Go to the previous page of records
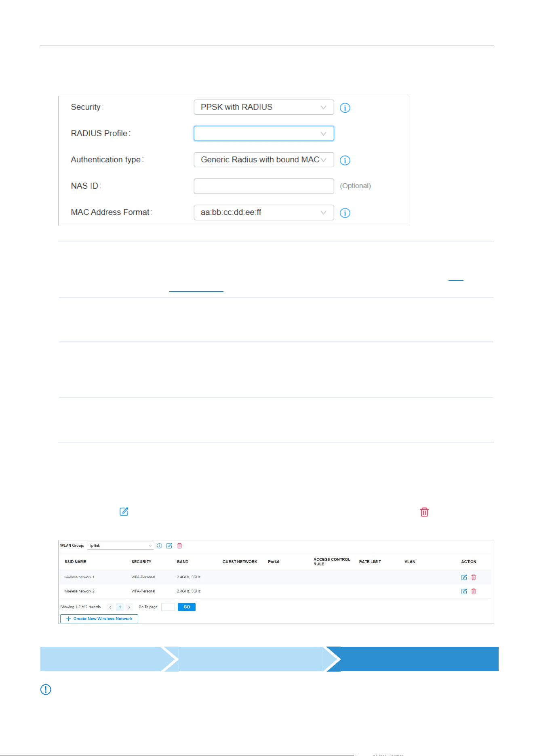This screenshot has width=535, height=756. pos(110,607)
